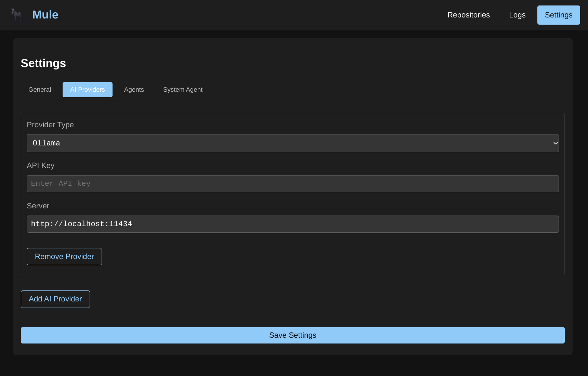This screenshot has height=376, width=588.
Task: Click the Server URL input field
Action: [292, 224]
